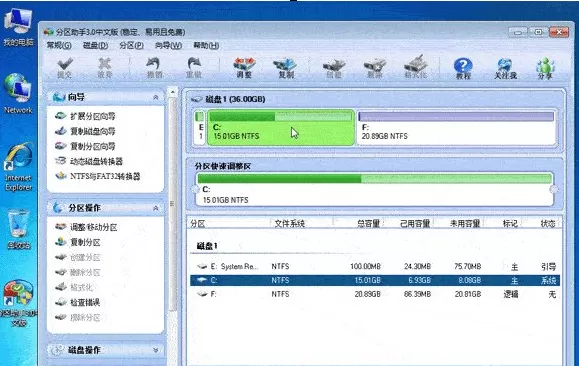
Task: Click the 重做 redo toolbar icon
Action: [194, 68]
